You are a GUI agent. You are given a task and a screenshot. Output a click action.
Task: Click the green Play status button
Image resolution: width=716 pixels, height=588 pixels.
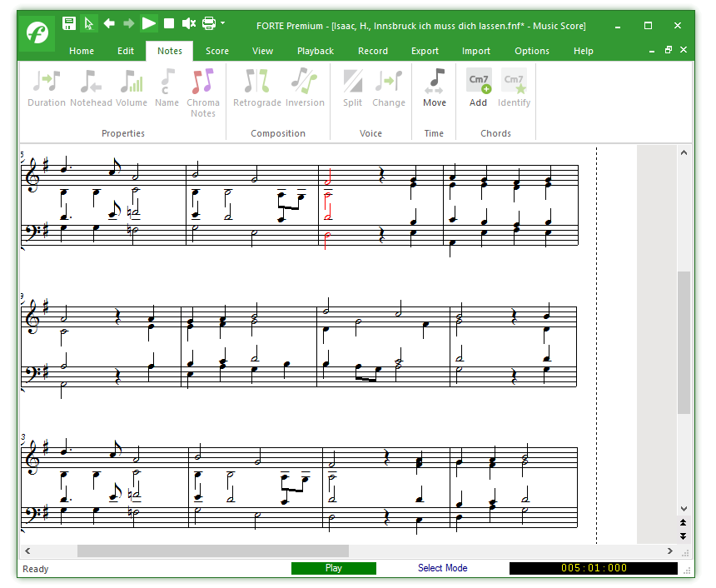[x=334, y=568]
